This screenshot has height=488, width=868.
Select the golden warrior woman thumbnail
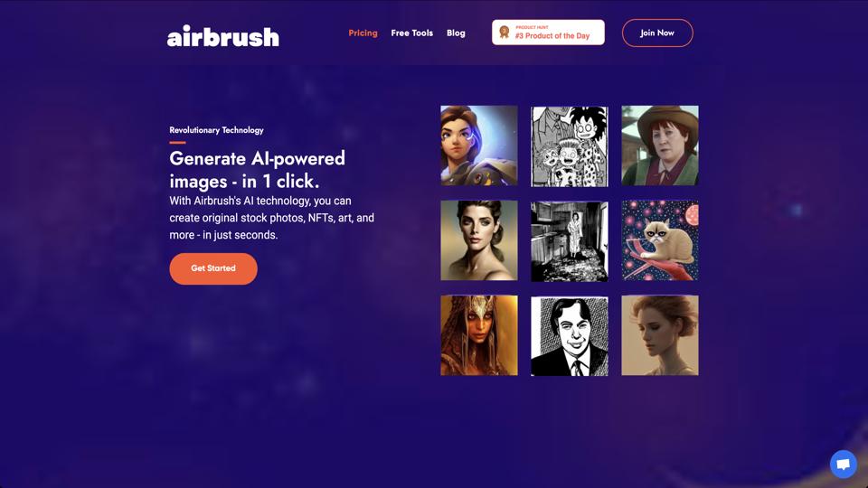coord(479,335)
